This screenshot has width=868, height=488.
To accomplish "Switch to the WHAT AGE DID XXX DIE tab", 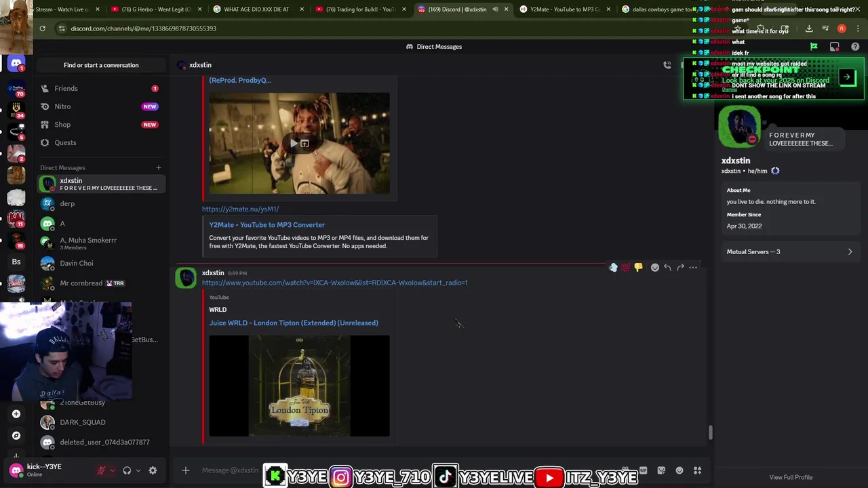I will [x=257, y=9].
